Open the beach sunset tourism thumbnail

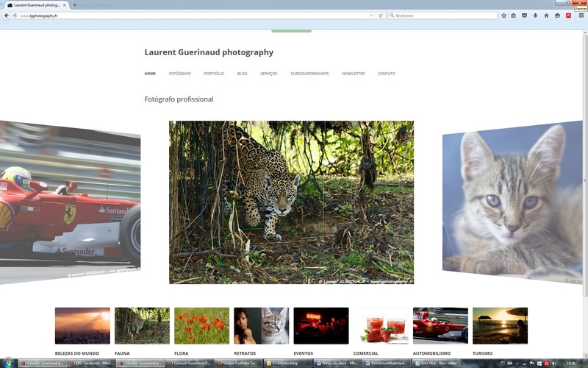click(x=500, y=325)
